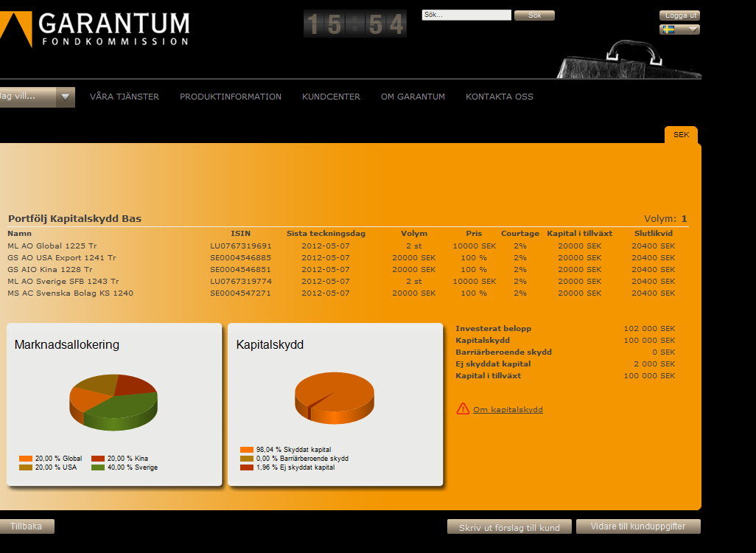
Task: Click ISIN value SE0004547271
Action: point(241,293)
